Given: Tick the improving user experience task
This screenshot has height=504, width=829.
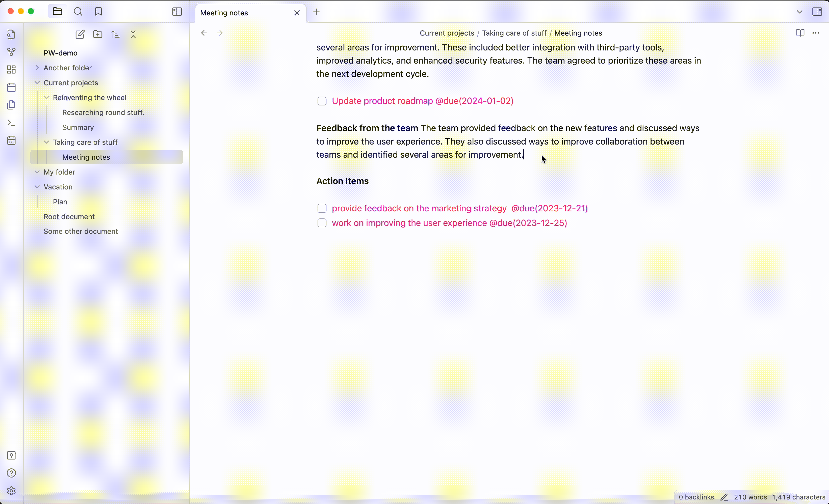Looking at the screenshot, I should click(322, 223).
